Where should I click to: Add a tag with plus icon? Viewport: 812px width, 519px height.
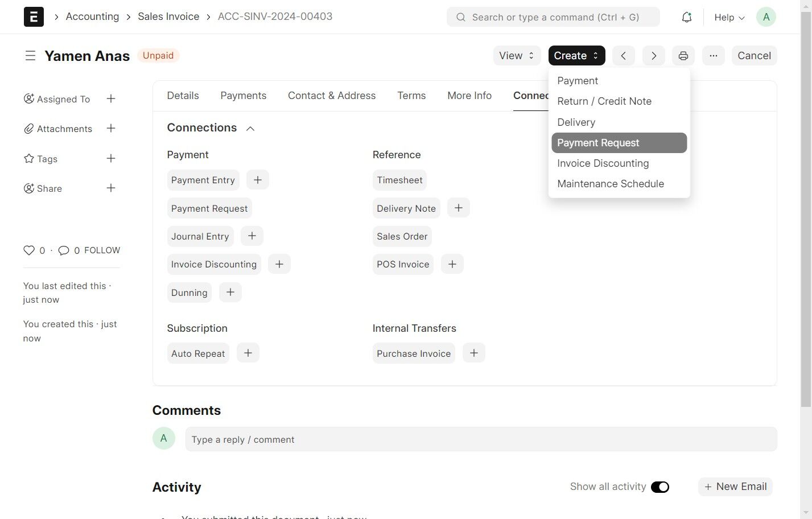coord(111,159)
